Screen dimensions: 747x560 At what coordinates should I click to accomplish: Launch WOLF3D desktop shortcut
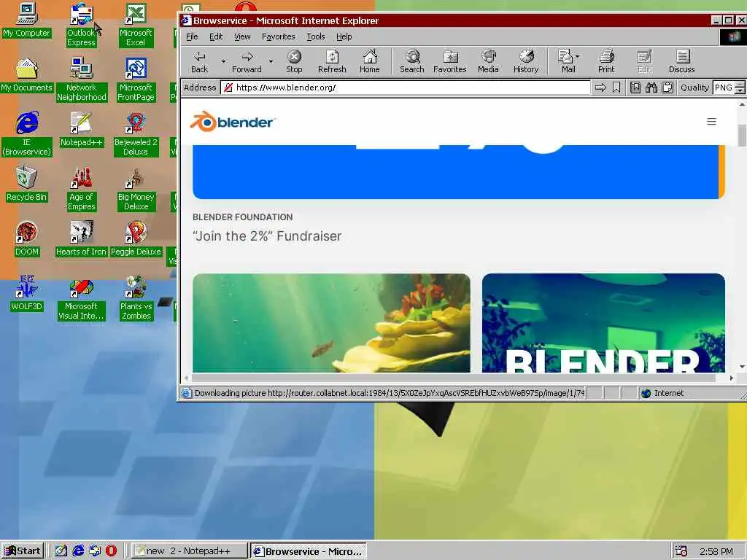[27, 293]
